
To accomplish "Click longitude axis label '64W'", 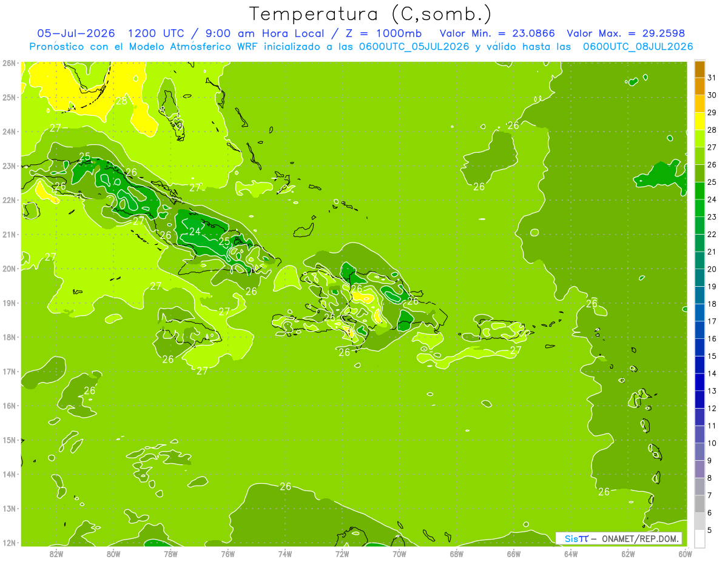I will [x=571, y=554].
